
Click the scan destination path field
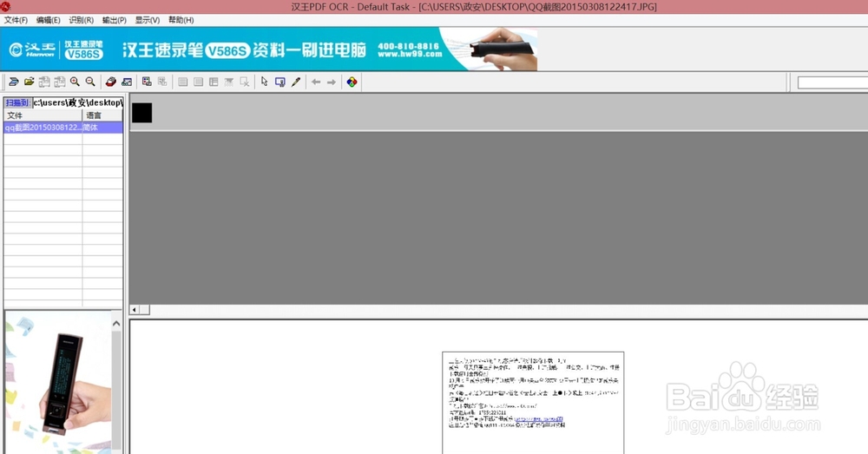point(77,102)
